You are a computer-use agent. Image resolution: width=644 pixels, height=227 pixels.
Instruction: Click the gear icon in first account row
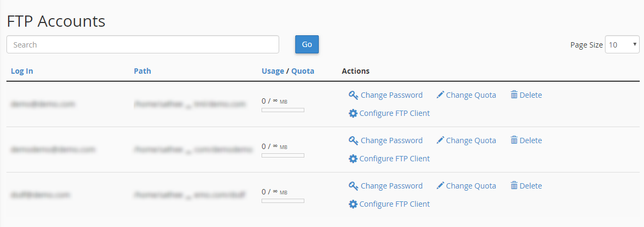(x=353, y=113)
